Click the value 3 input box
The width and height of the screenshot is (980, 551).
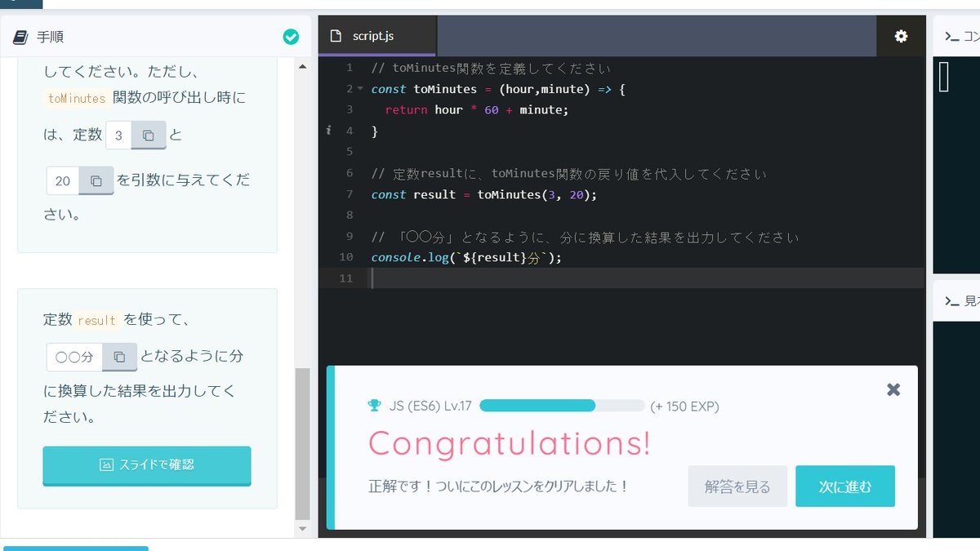tap(118, 136)
